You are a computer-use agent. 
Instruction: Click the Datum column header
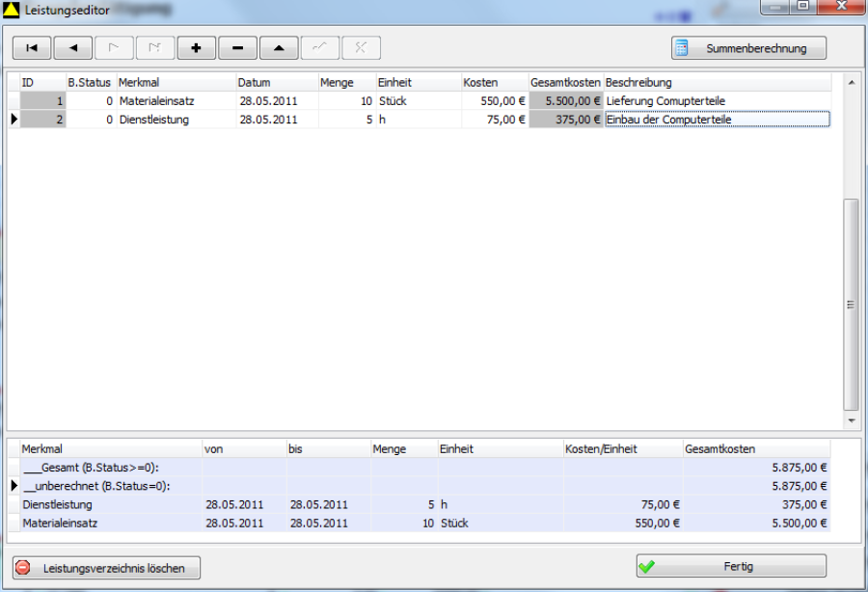click(x=277, y=83)
